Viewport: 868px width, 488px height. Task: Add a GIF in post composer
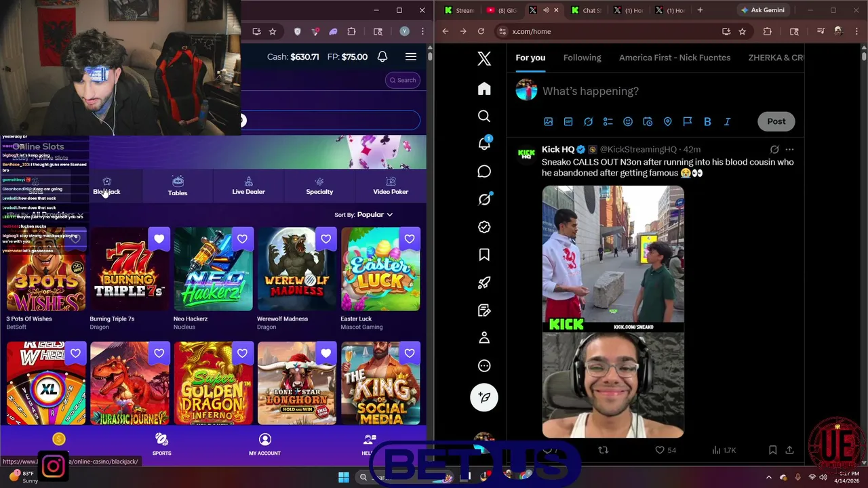[x=568, y=121]
